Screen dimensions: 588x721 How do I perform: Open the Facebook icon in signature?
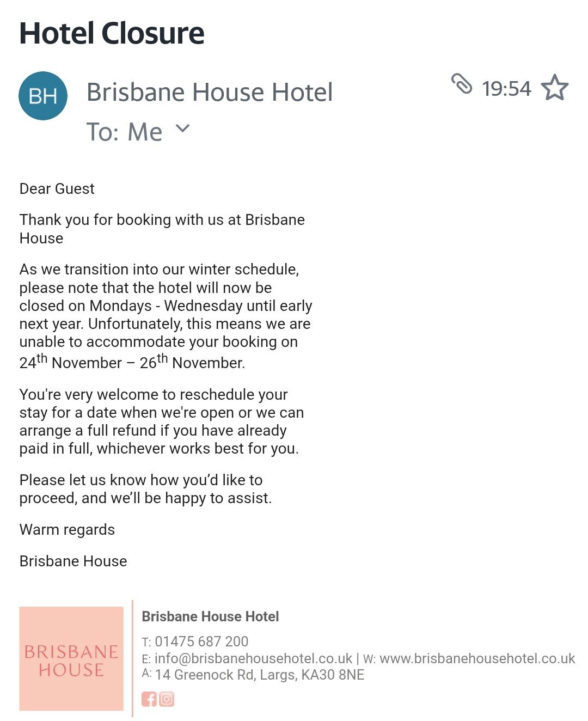149,699
